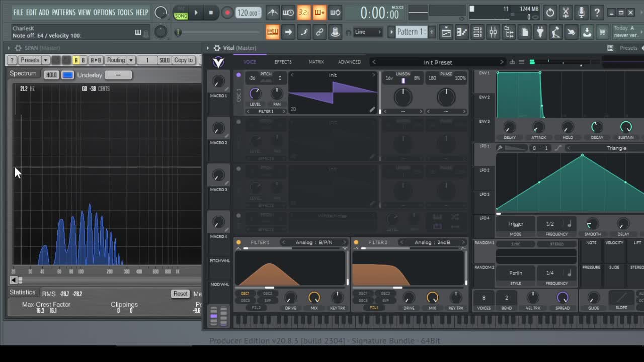Screen dimensions: 644x362
Task: Open the Triangle LFO shape selector
Action: [x=616, y=148]
